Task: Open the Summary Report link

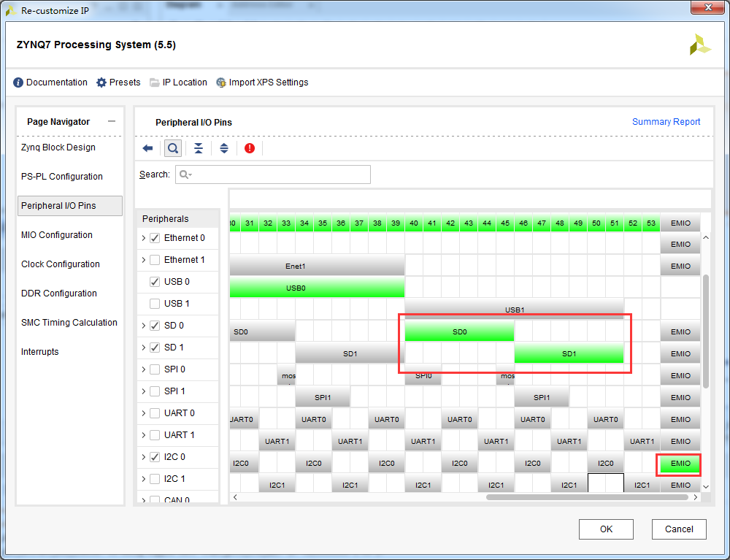Action: coord(666,121)
